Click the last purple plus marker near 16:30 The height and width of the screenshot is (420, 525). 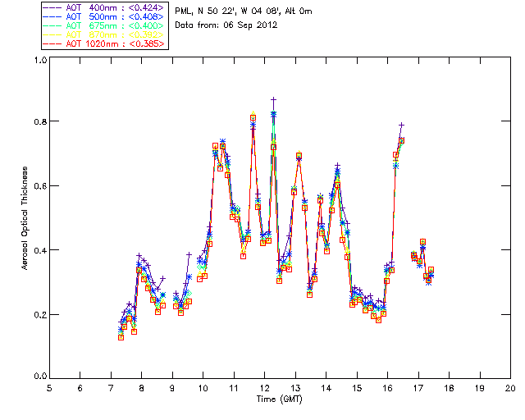[401, 125]
